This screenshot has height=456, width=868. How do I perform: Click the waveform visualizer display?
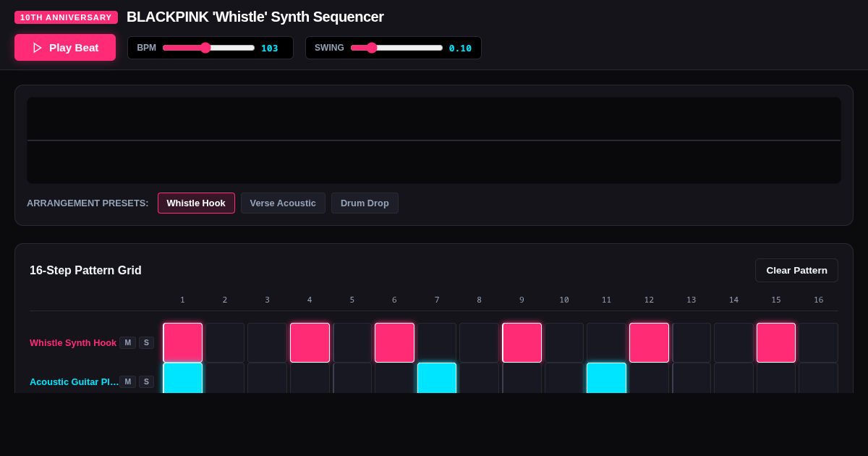click(x=434, y=140)
